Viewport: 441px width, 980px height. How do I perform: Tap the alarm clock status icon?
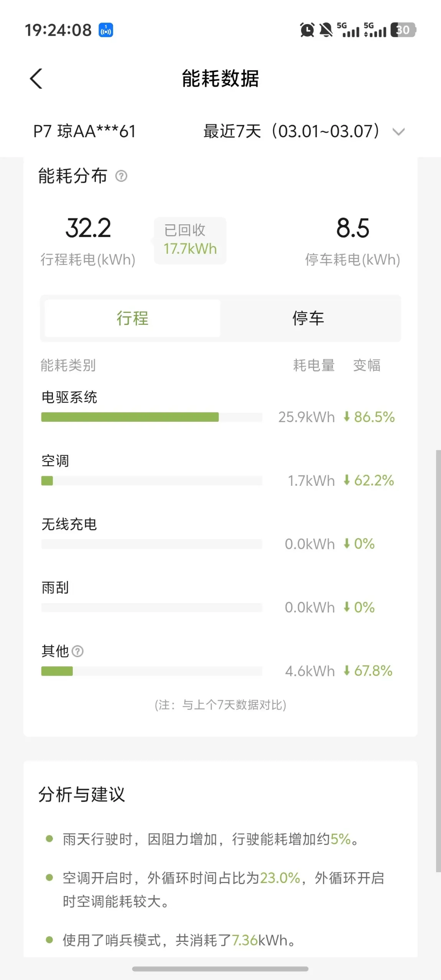click(307, 30)
